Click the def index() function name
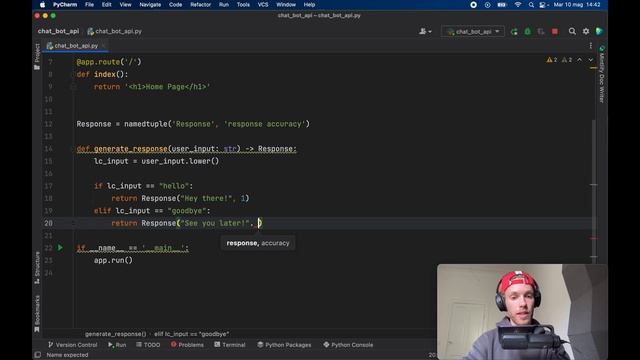 pyautogui.click(x=105, y=74)
